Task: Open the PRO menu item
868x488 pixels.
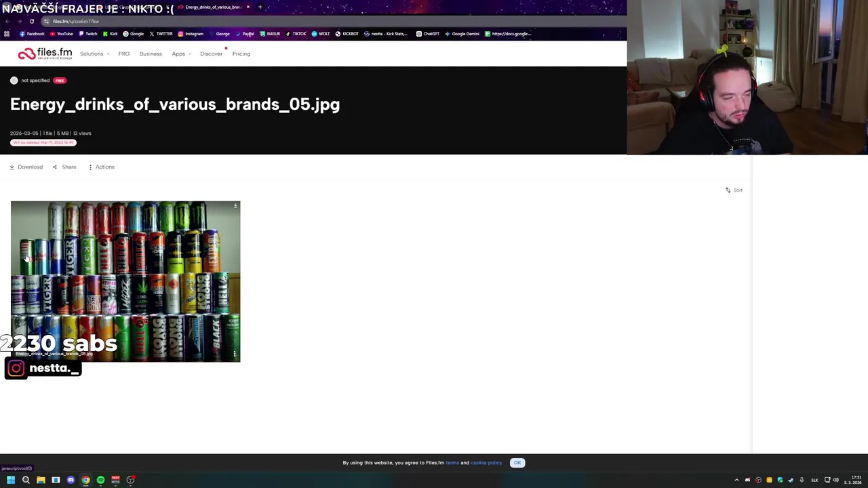Action: [123, 54]
